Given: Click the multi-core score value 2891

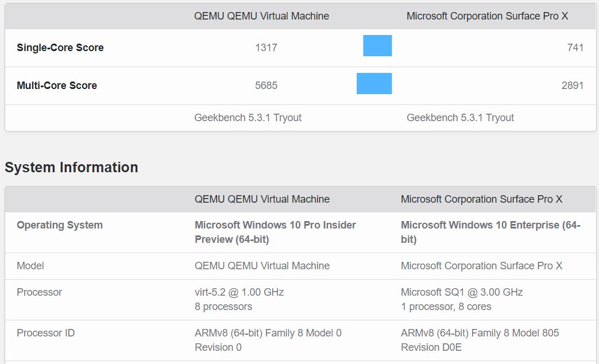Looking at the screenshot, I should pos(572,85).
